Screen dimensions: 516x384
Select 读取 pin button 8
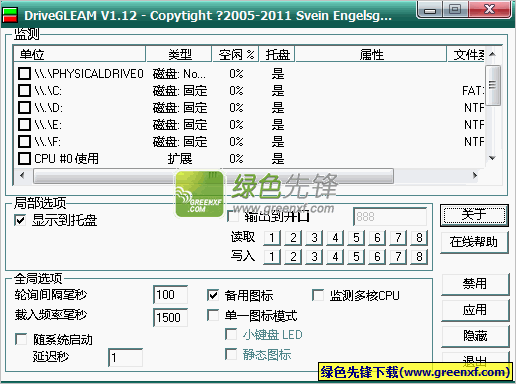click(x=419, y=238)
